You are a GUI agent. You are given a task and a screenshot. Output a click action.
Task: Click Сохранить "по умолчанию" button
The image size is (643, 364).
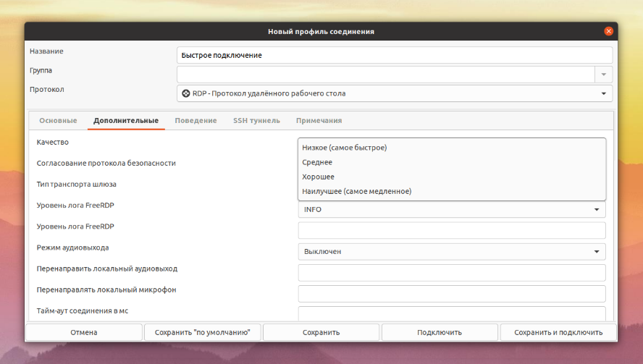click(x=202, y=332)
